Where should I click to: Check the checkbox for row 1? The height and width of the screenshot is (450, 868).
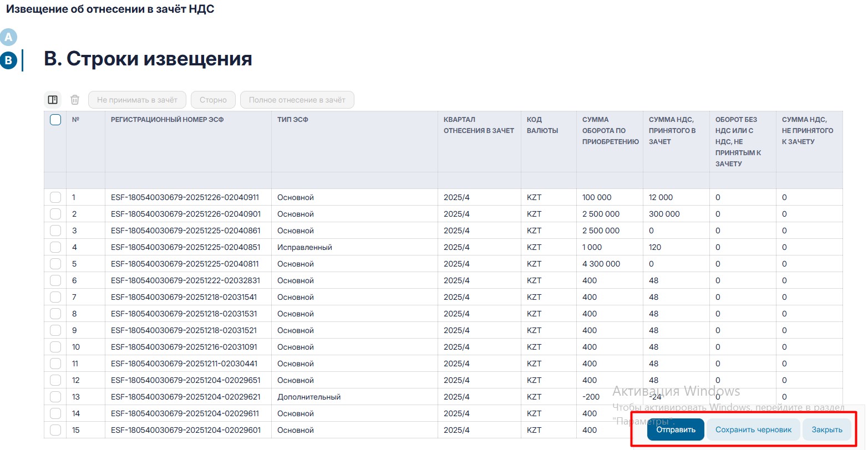(x=55, y=197)
